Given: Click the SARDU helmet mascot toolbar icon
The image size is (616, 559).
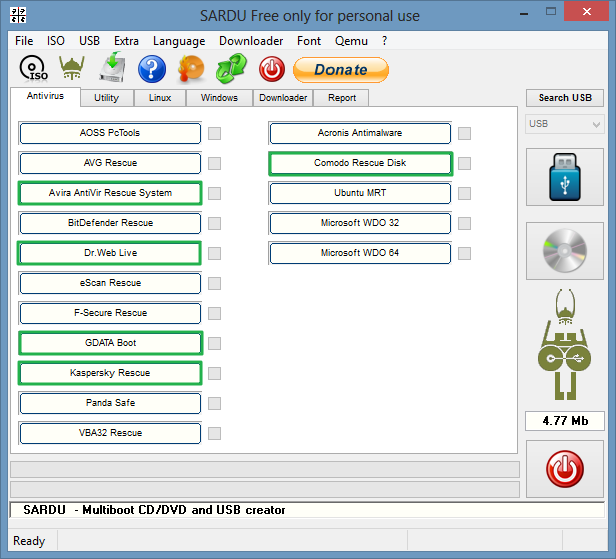Looking at the screenshot, I should point(72,68).
